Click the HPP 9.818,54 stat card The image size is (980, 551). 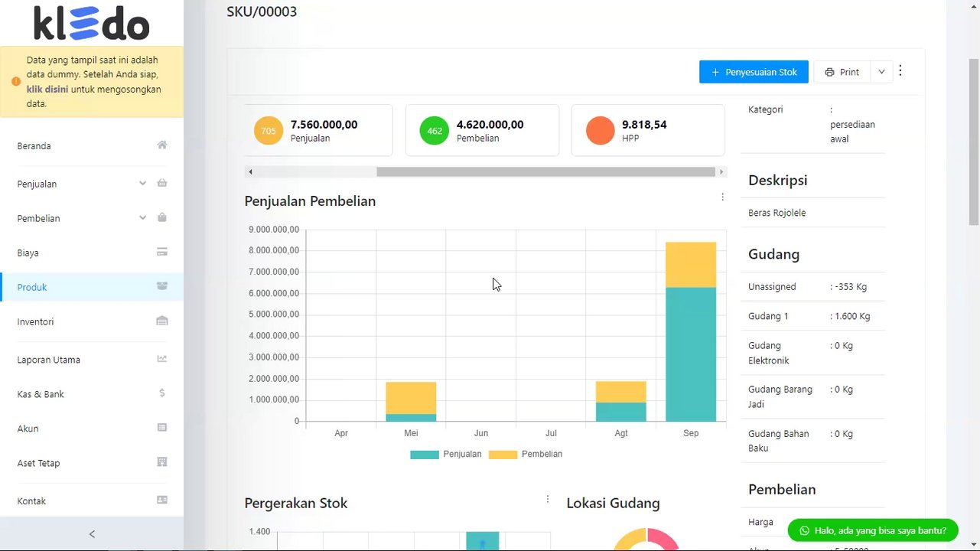(x=648, y=131)
